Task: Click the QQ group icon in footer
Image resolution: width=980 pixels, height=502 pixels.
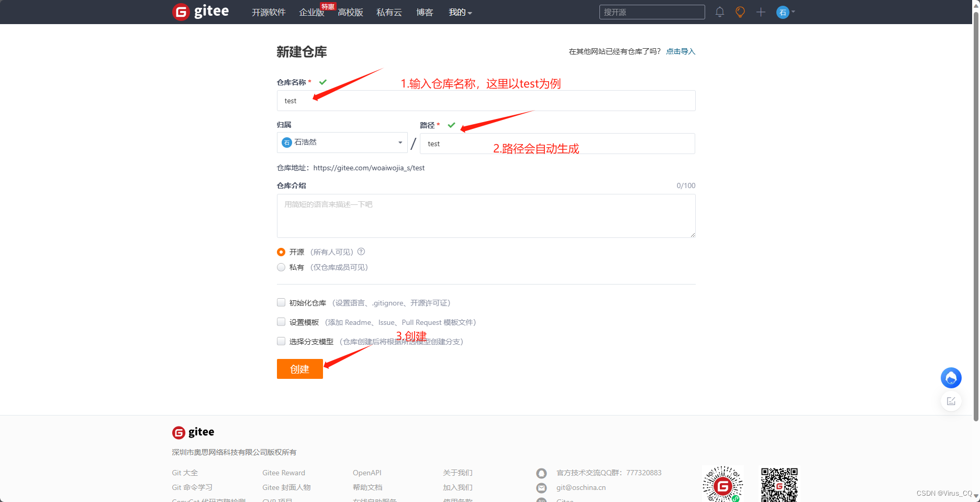Action: [x=541, y=473]
